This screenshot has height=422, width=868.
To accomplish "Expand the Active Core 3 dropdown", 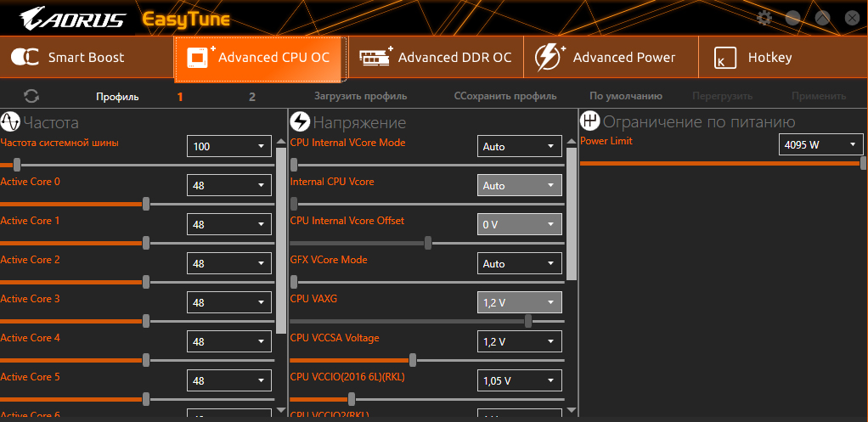I will click(229, 302).
